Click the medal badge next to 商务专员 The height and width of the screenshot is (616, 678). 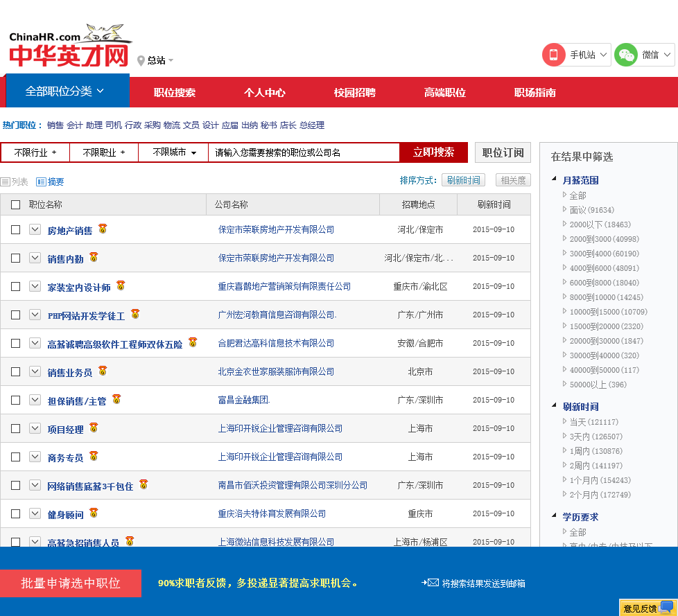[94, 456]
